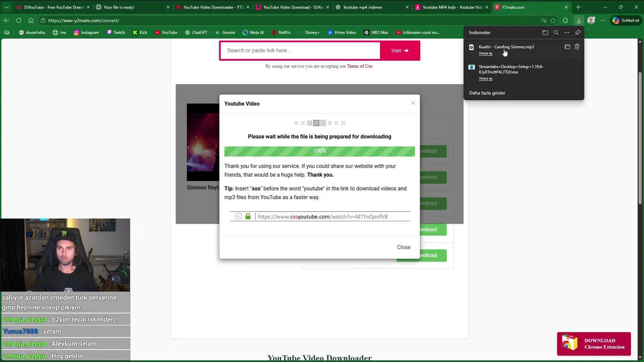This screenshot has height=362, width=644.
Task: Open the lms bookmark
Action: point(59,33)
